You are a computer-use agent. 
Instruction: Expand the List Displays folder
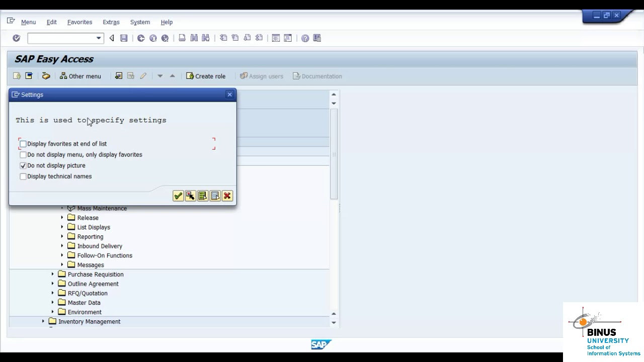(62, 227)
